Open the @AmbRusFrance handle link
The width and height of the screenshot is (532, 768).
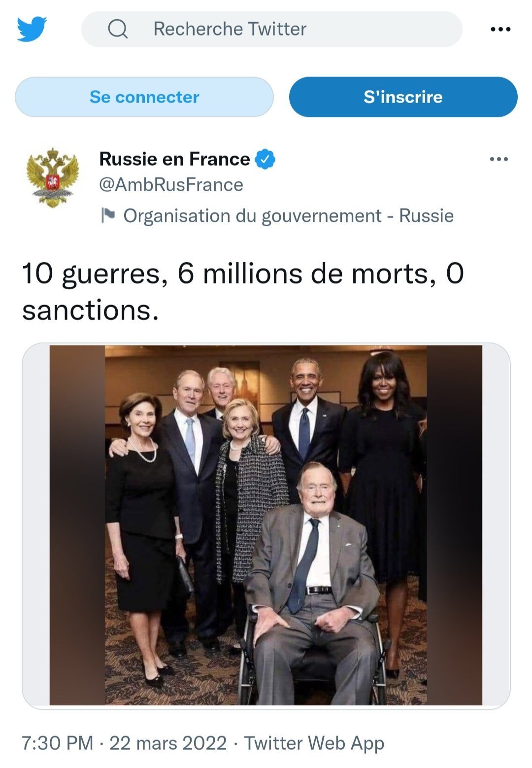171,185
